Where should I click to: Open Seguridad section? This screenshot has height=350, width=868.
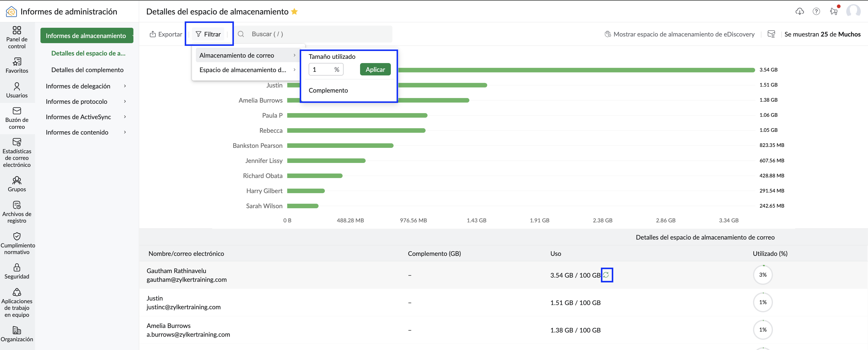coord(17,271)
